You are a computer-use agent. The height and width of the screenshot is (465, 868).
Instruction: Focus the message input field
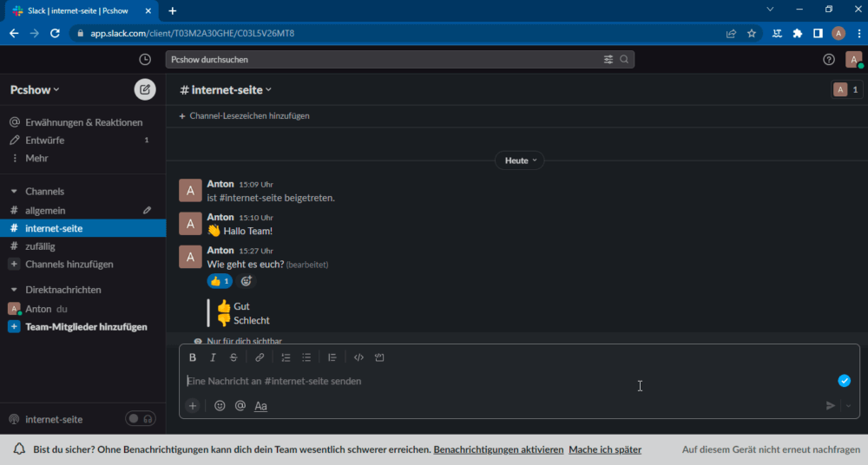pos(510,381)
